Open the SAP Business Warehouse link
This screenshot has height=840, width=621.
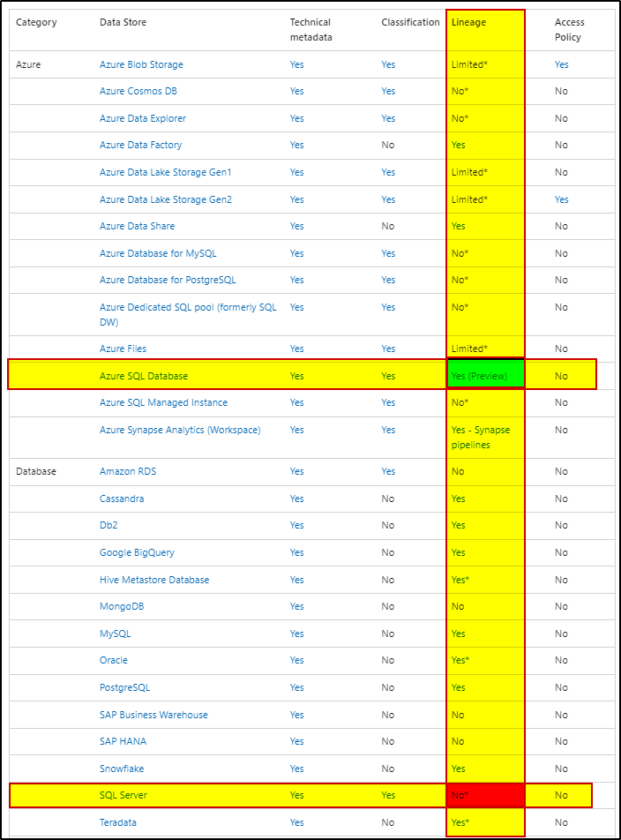153,715
